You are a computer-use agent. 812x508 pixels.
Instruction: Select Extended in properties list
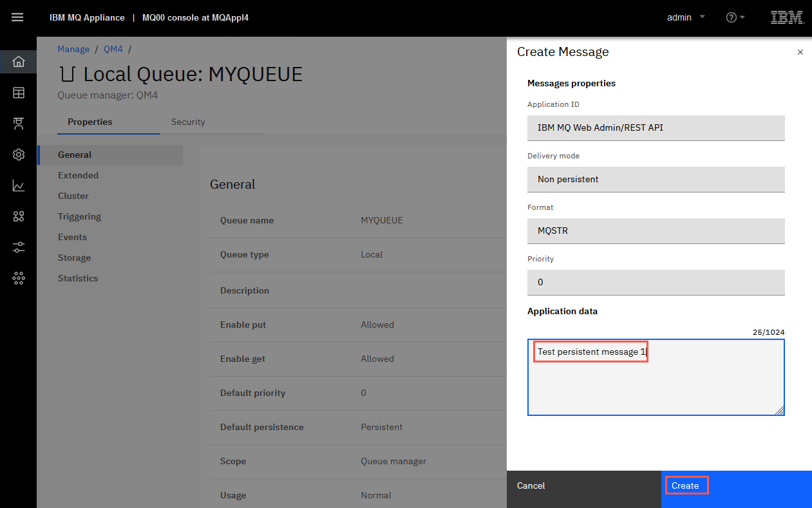click(110, 175)
